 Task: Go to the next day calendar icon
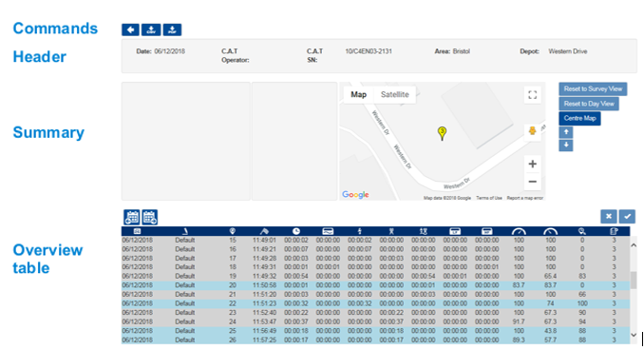click(150, 217)
